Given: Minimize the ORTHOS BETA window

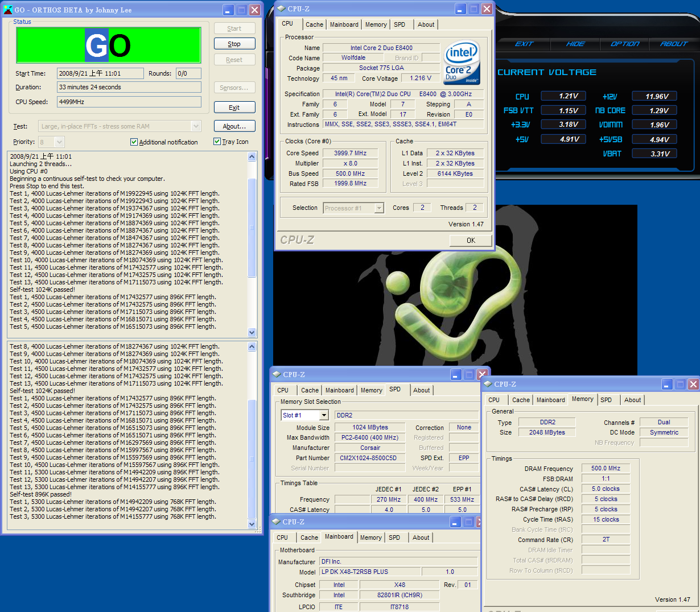Looking at the screenshot, I should pos(228,10).
